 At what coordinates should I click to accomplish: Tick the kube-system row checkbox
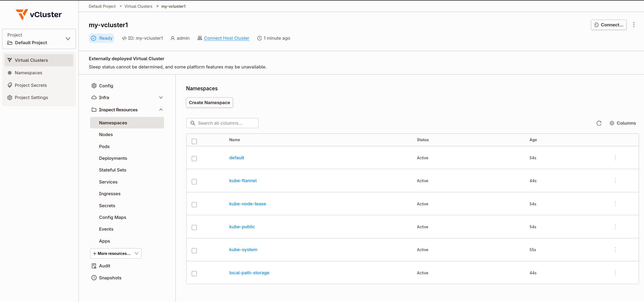pyautogui.click(x=194, y=251)
